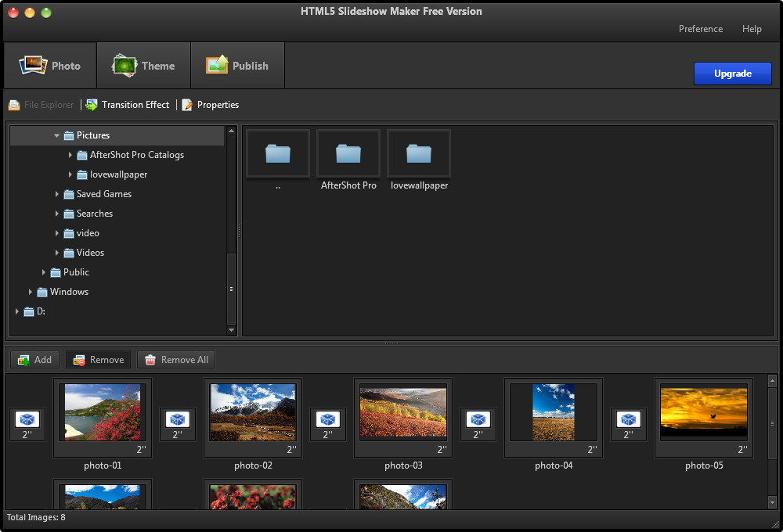Expand the Saved Games folder arrow

[x=56, y=194]
